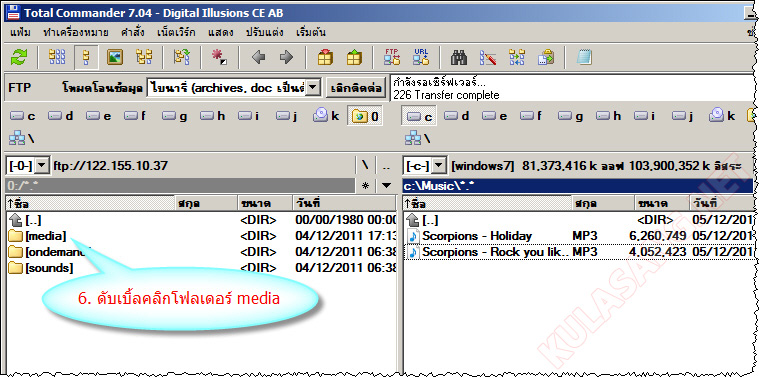Show the directory tree view icon
The image size is (759, 377).
coord(144,58)
